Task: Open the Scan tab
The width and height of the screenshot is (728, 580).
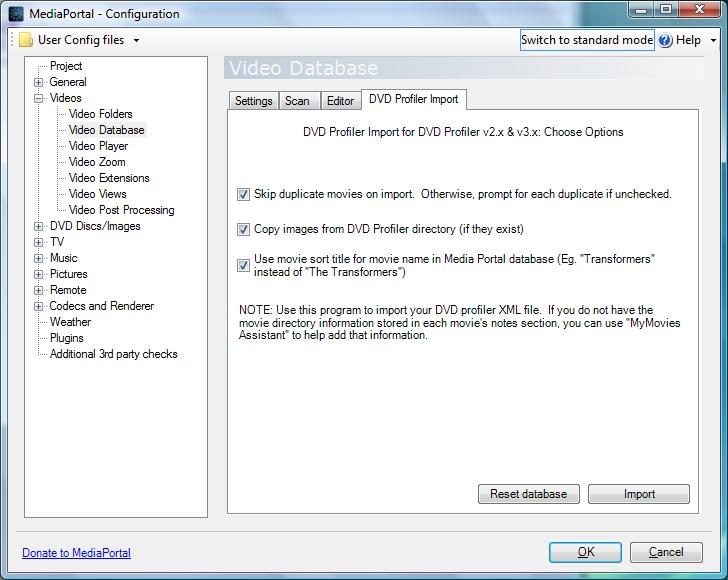Action: tap(297, 101)
